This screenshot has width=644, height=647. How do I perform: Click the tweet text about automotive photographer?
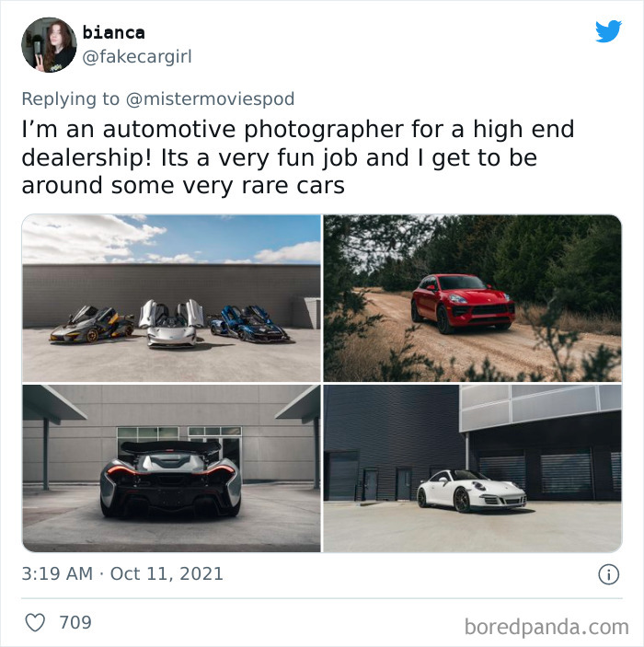(297, 157)
